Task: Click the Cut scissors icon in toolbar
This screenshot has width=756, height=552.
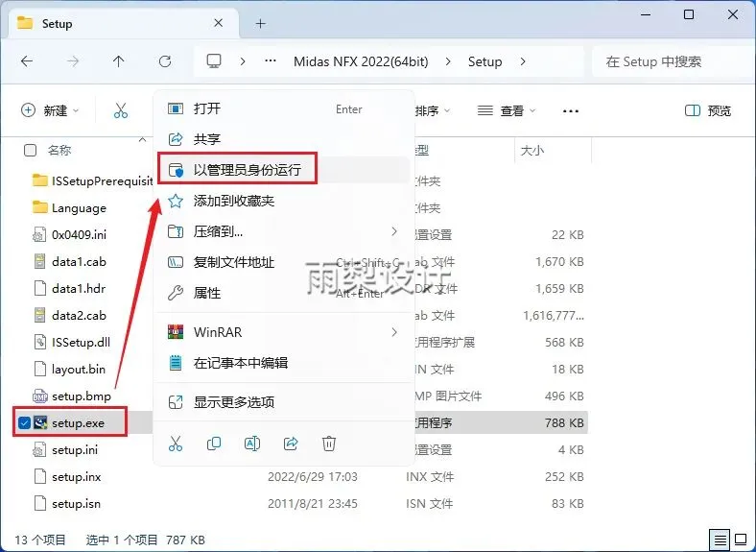Action: [x=121, y=110]
